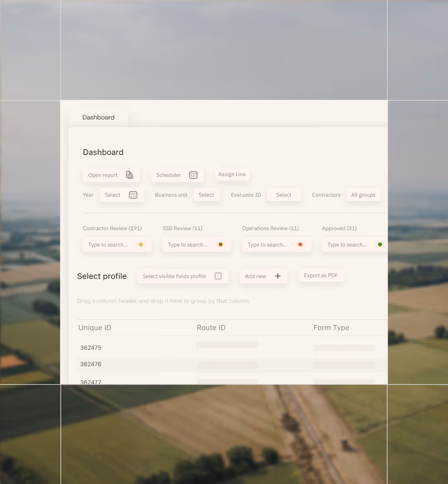The height and width of the screenshot is (484, 448).
Task: Open the Scheduler
Action: (x=177, y=175)
